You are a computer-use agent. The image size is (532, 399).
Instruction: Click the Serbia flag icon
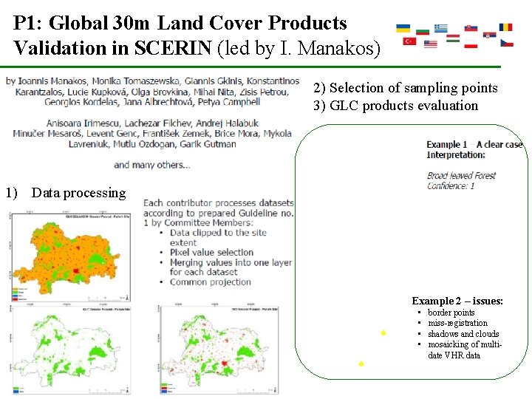(x=490, y=34)
